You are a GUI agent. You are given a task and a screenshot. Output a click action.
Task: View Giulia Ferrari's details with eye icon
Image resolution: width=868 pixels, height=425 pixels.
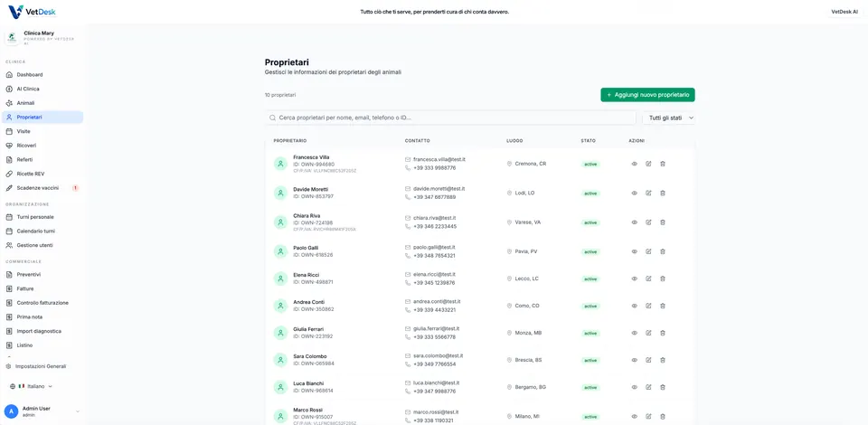(x=635, y=333)
